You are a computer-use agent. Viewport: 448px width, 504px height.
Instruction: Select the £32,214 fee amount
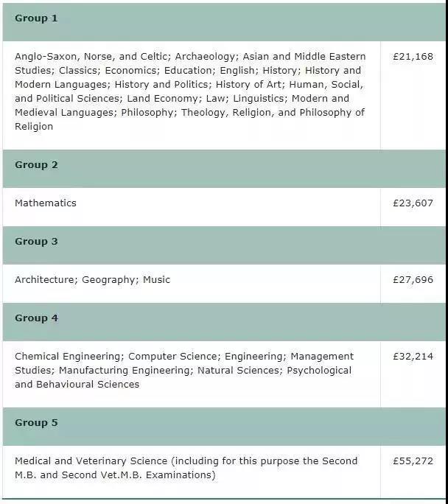413,357
